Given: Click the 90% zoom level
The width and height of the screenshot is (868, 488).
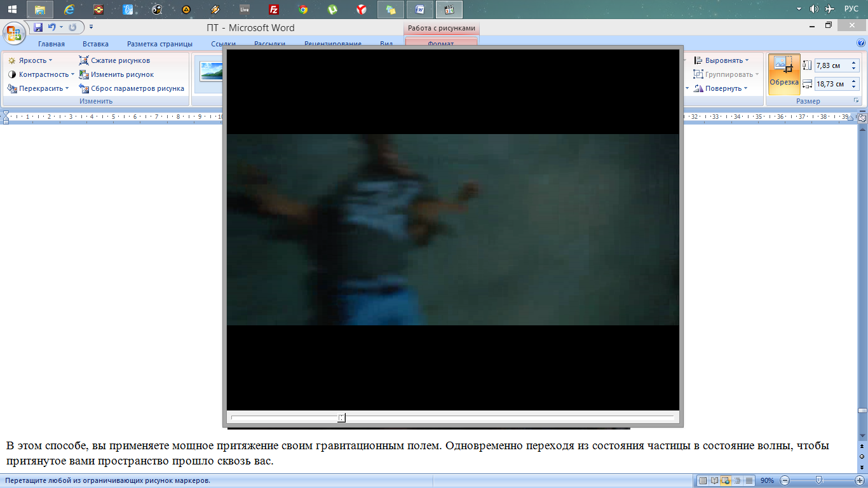Looking at the screenshot, I should click(767, 480).
